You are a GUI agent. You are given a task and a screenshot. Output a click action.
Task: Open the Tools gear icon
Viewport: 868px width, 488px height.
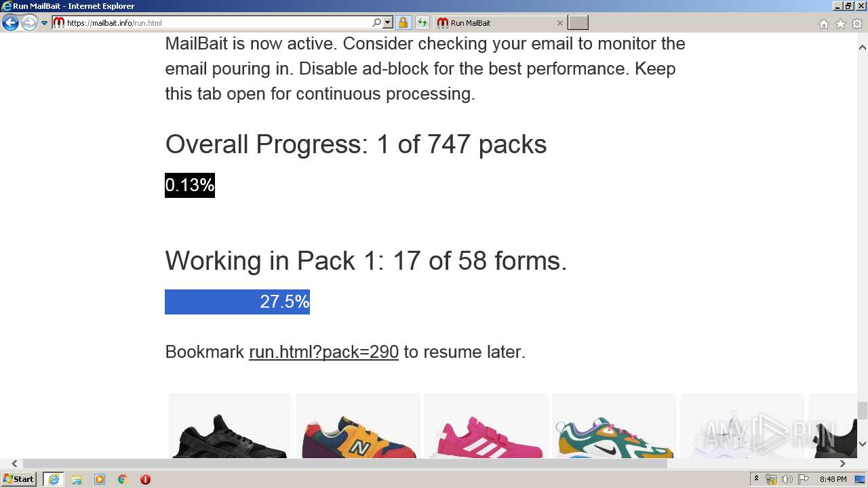click(x=857, y=24)
